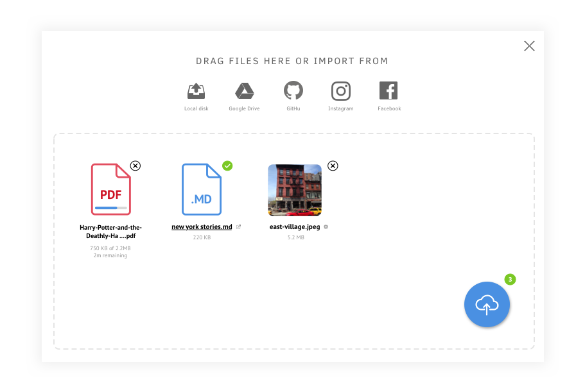The height and width of the screenshot is (392, 585).
Task: Open the new york stories.md link
Action: pos(202,227)
